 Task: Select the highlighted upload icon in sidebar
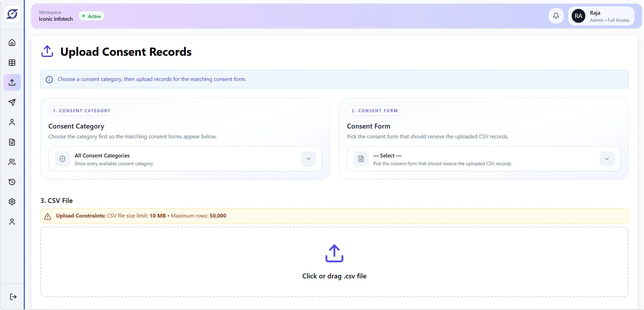tap(12, 82)
